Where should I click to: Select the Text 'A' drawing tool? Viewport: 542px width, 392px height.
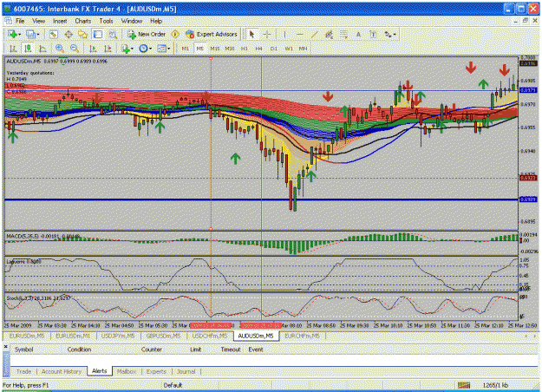point(358,34)
